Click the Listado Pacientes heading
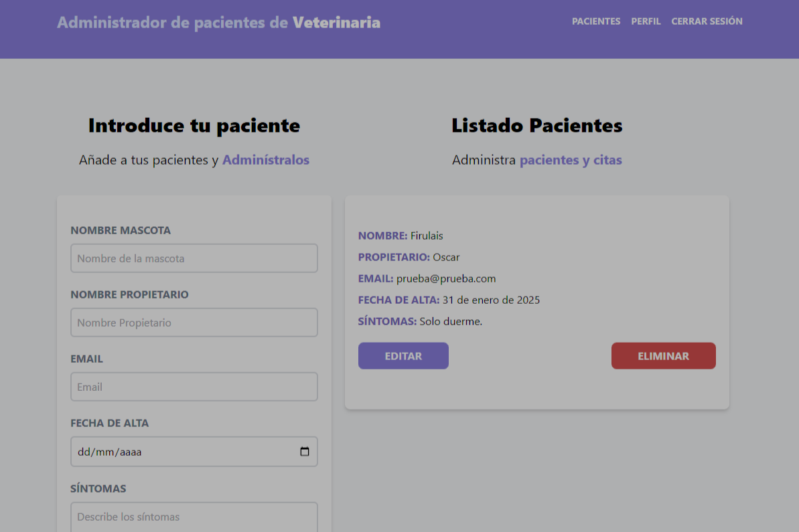Screen dimensions: 799x532 536,126
